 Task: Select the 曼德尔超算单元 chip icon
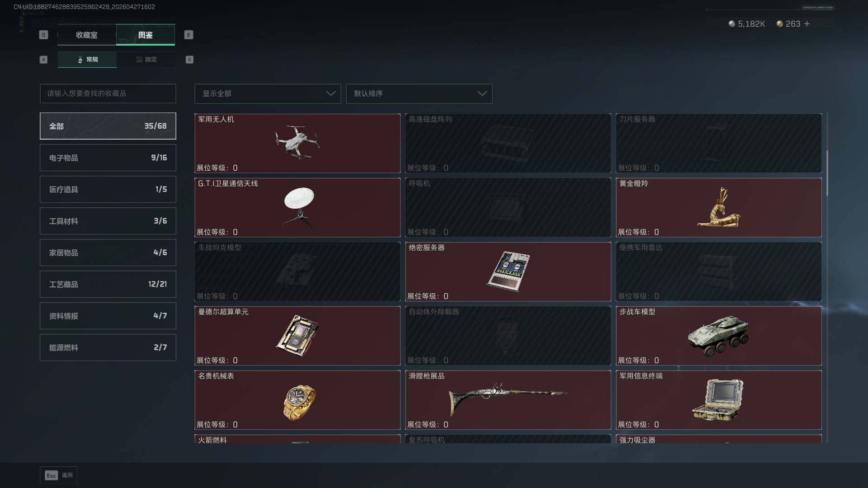click(x=297, y=336)
